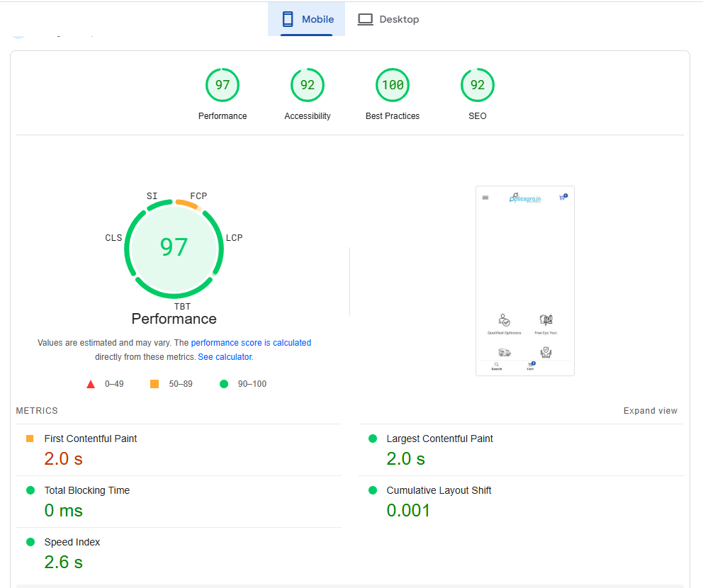Screen dimensions: 703x588
Task: Open the 'performance score is calculated' link
Action: pyautogui.click(x=251, y=343)
